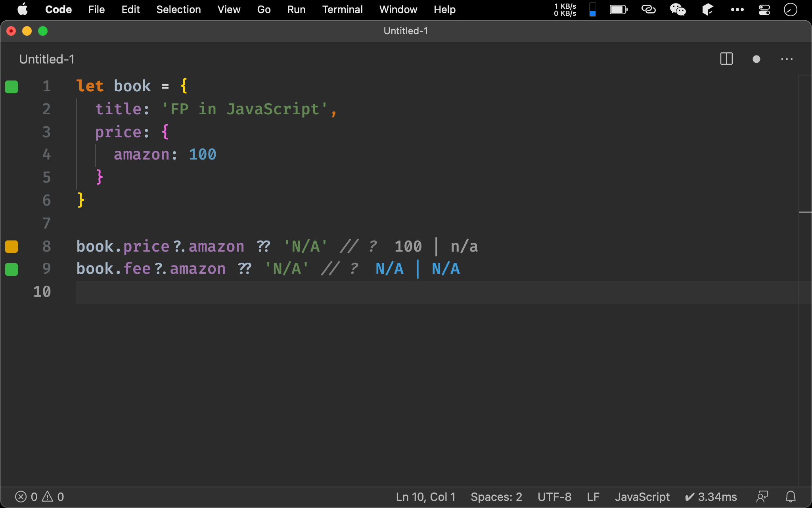812x508 pixels.
Task: Click the green coverage marker on line 1
Action: pyautogui.click(x=11, y=87)
